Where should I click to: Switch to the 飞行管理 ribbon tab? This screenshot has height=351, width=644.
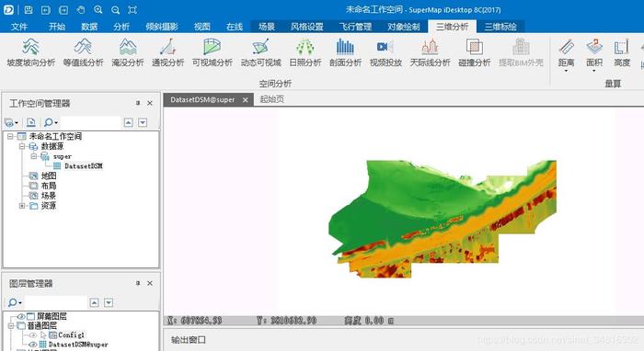click(x=355, y=27)
